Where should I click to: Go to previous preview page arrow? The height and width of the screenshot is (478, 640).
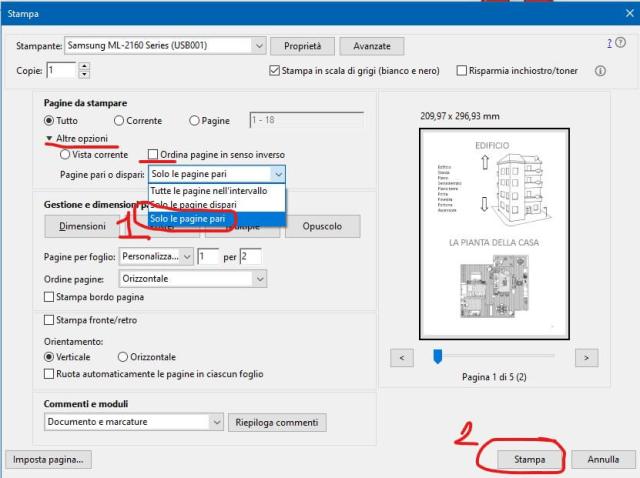[x=401, y=357]
